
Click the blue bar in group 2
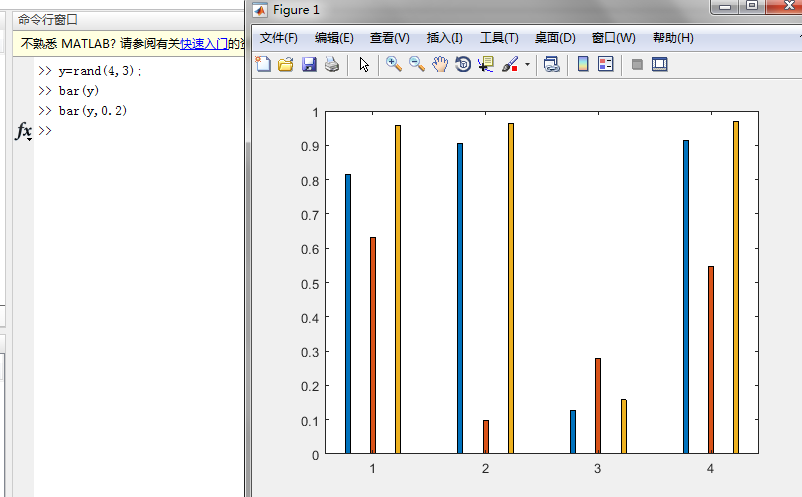[x=460, y=298]
